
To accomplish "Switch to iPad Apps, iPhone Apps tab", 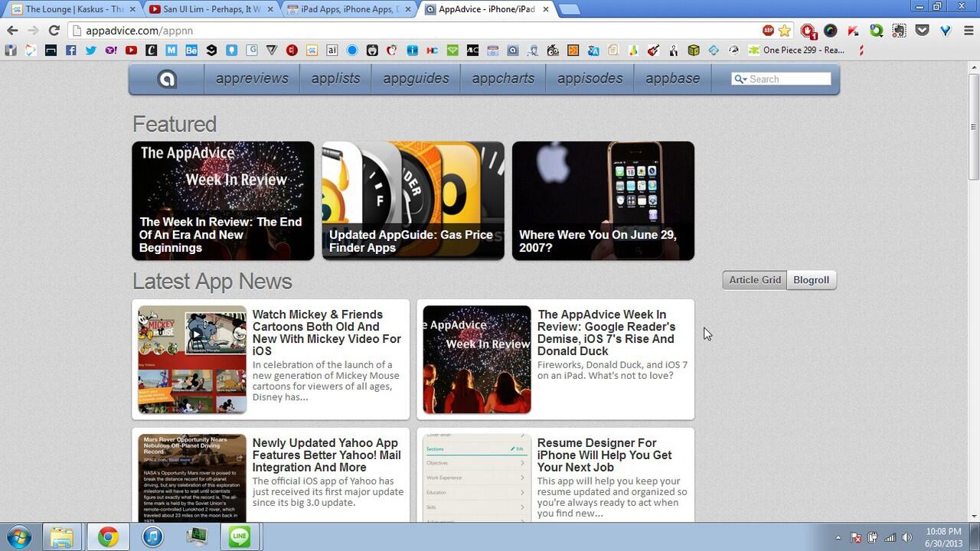I will [349, 9].
